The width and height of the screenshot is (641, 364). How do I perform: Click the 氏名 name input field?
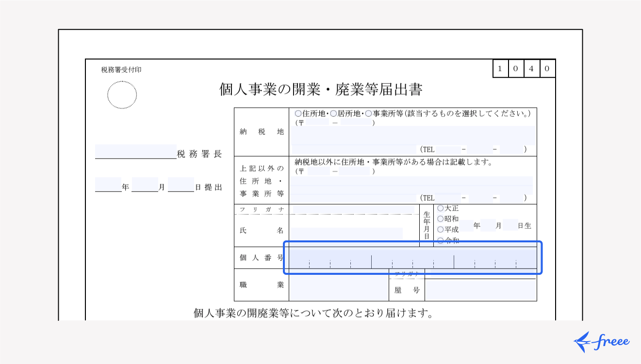tap(346, 234)
